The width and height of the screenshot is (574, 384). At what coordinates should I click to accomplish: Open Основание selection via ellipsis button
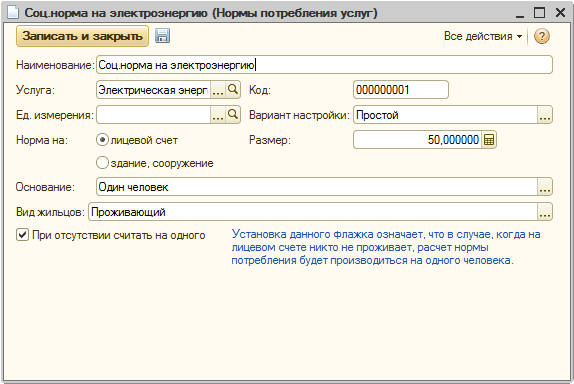click(x=545, y=187)
